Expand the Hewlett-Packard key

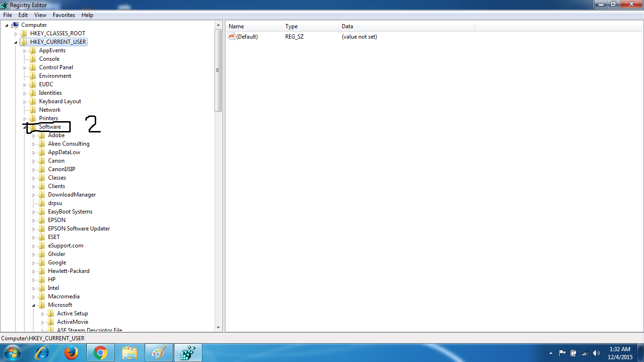coord(34,271)
